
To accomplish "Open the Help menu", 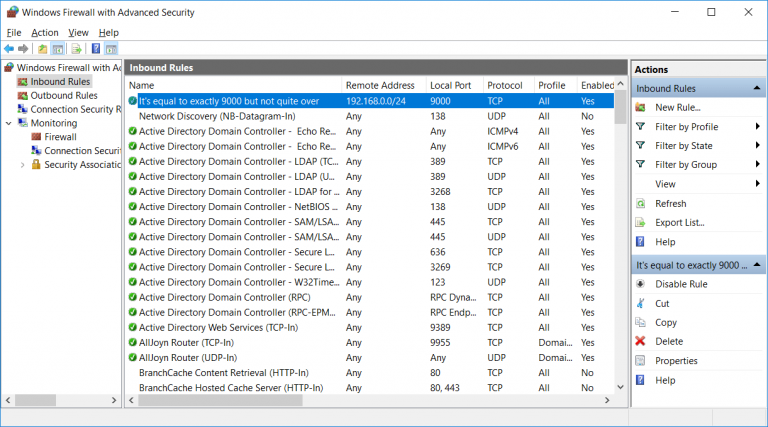I will 109,33.
